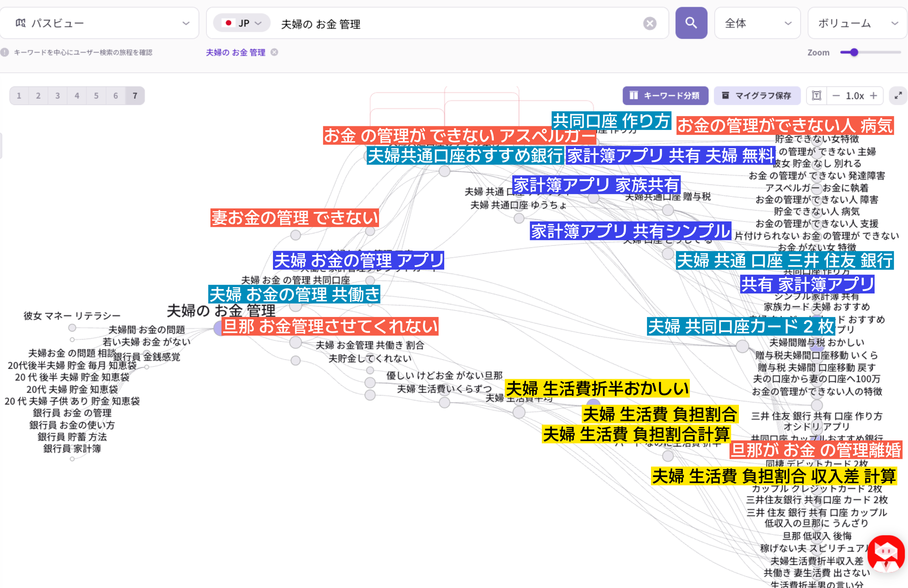Click the 夫婦間贈与税 おかしい keyword
The width and height of the screenshot is (908, 588).
(817, 342)
